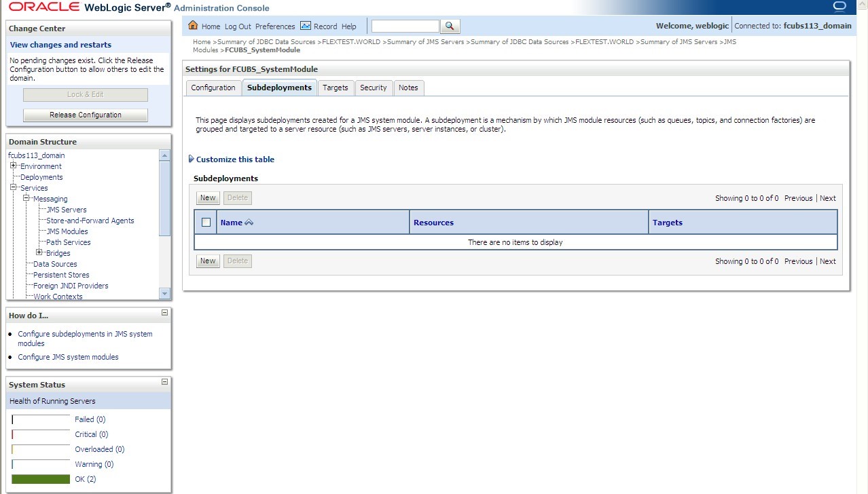The height and width of the screenshot is (494, 868).
Task: Click the grayed Lock & Edit button
Action: click(x=86, y=94)
